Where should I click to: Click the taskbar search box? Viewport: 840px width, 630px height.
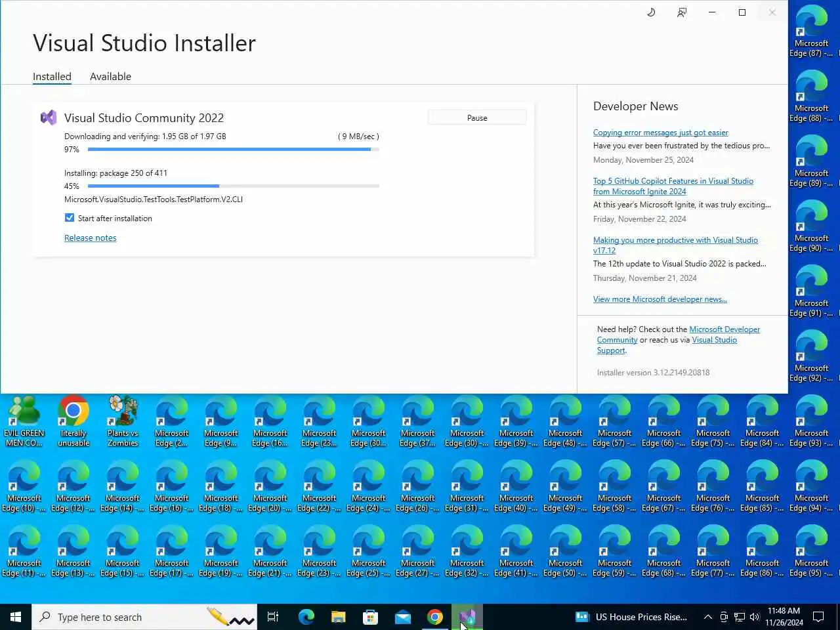144,617
